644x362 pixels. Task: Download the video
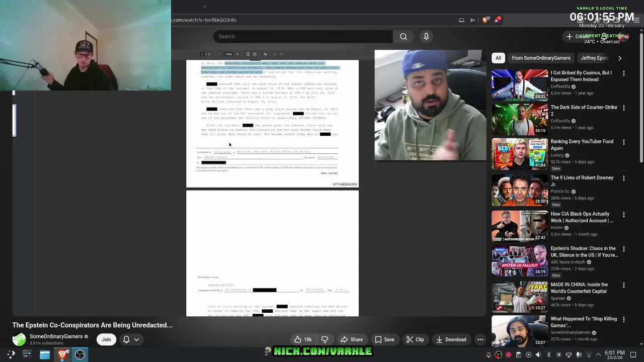[451, 339]
